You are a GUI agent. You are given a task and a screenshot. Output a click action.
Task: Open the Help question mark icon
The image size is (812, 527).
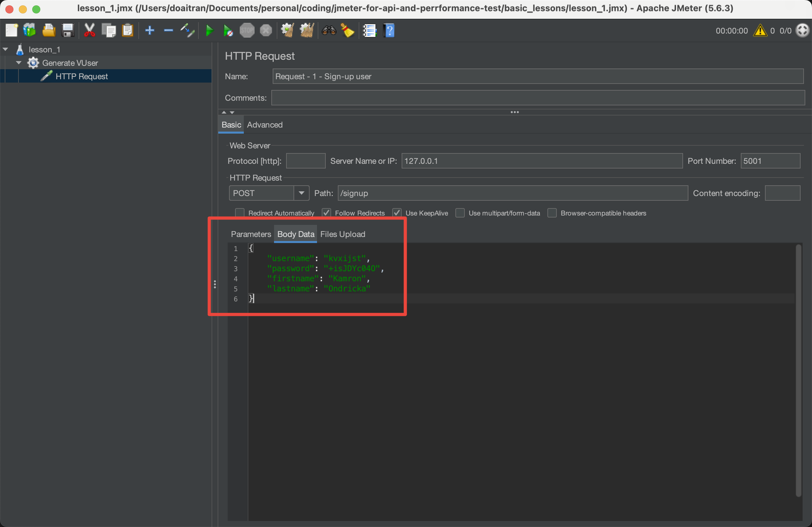tap(389, 30)
